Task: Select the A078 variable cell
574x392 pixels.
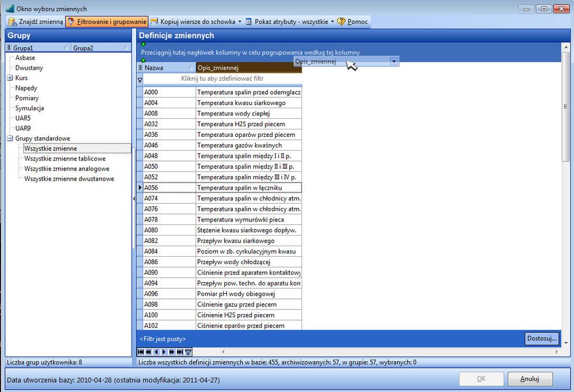Action: tap(169, 219)
